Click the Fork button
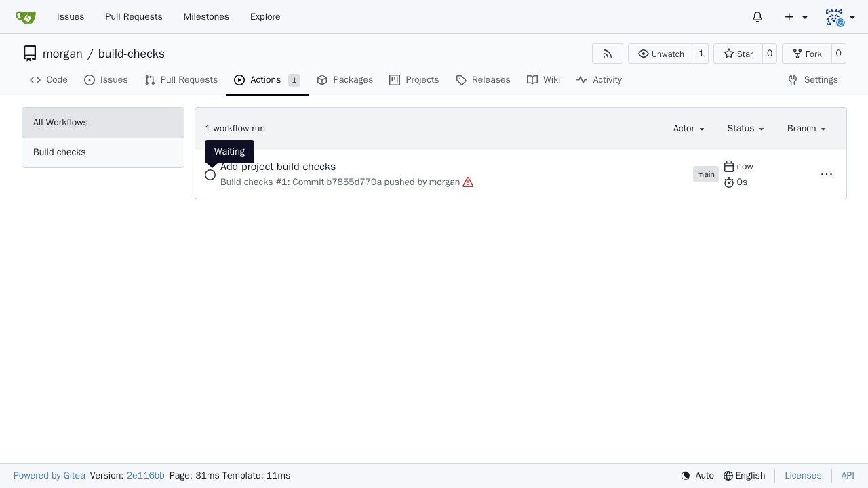Image resolution: width=868 pixels, height=488 pixels. tap(807, 54)
